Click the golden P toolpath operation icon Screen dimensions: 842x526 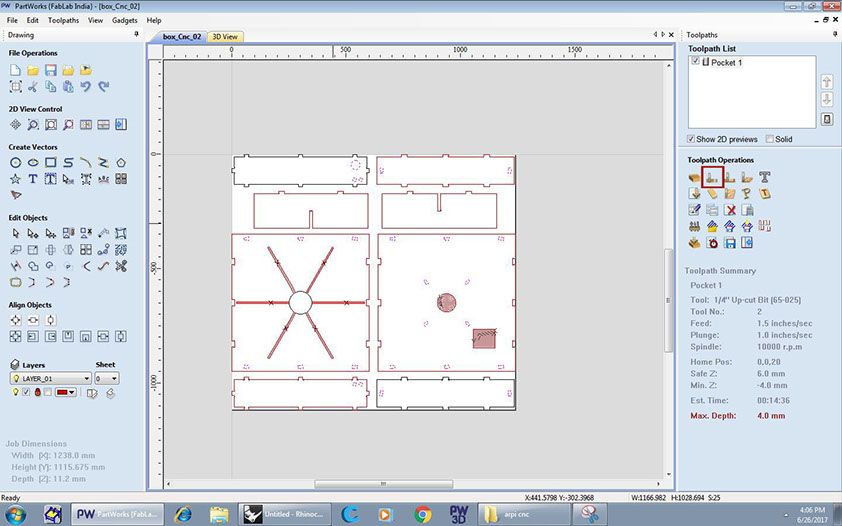[747, 194]
